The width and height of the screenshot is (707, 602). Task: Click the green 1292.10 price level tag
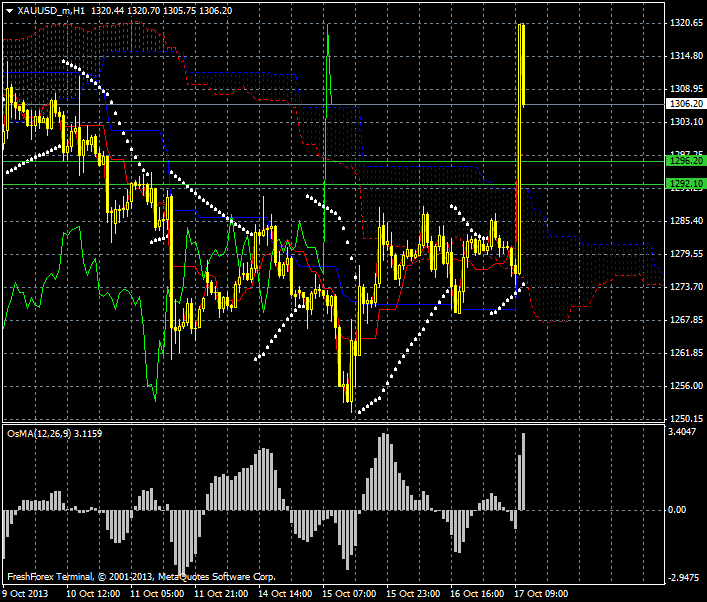tap(684, 184)
